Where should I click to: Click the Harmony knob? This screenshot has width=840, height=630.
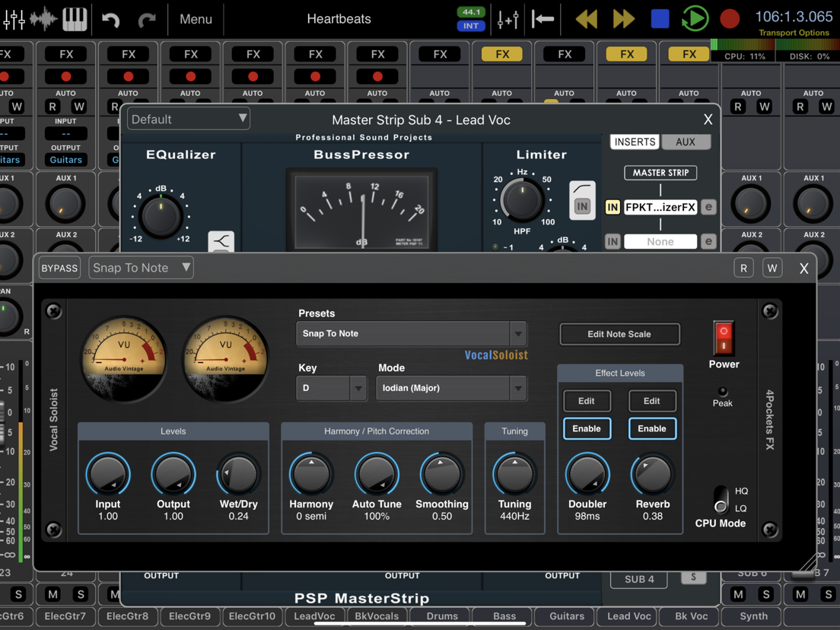tap(311, 474)
